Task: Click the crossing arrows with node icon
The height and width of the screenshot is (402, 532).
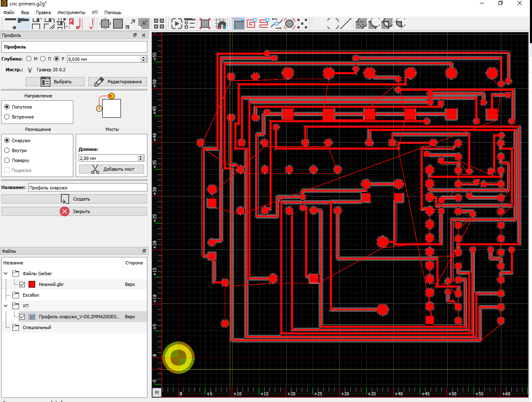Action: pyautogui.click(x=277, y=24)
